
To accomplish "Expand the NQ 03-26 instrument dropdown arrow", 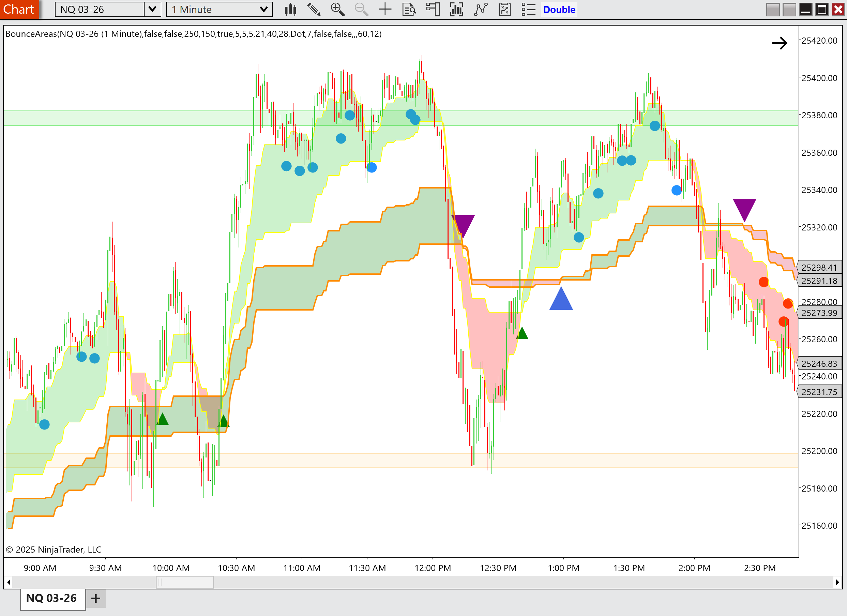I will pos(152,9).
